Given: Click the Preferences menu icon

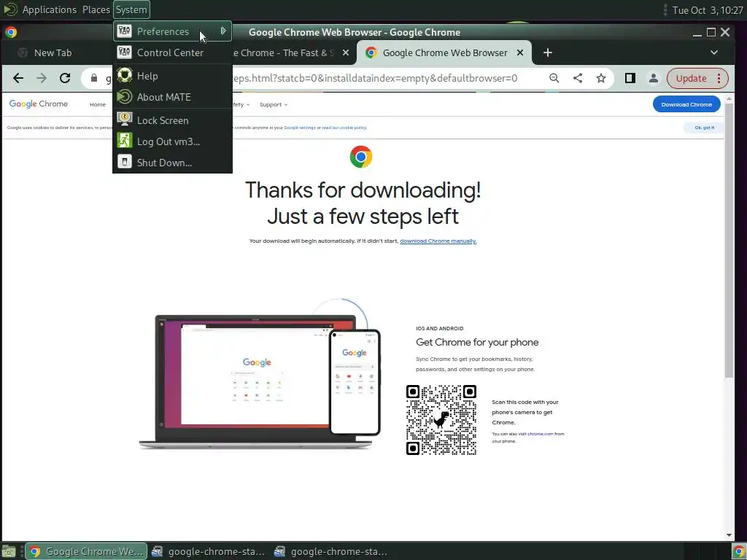Looking at the screenshot, I should pyautogui.click(x=124, y=31).
